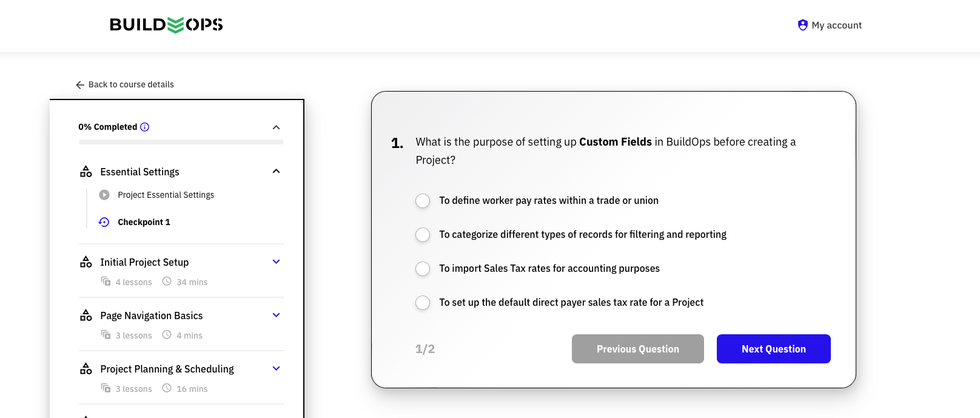The width and height of the screenshot is (980, 418).
Task: Open the My account shield icon
Action: (x=803, y=25)
